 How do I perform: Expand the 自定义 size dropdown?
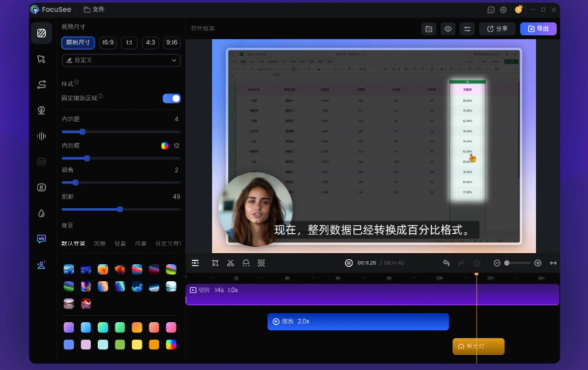pyautogui.click(x=121, y=60)
